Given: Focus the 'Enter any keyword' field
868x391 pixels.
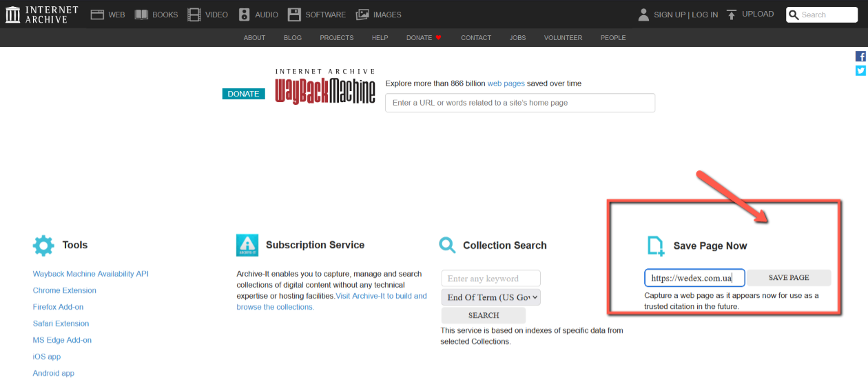Looking at the screenshot, I should click(490, 279).
